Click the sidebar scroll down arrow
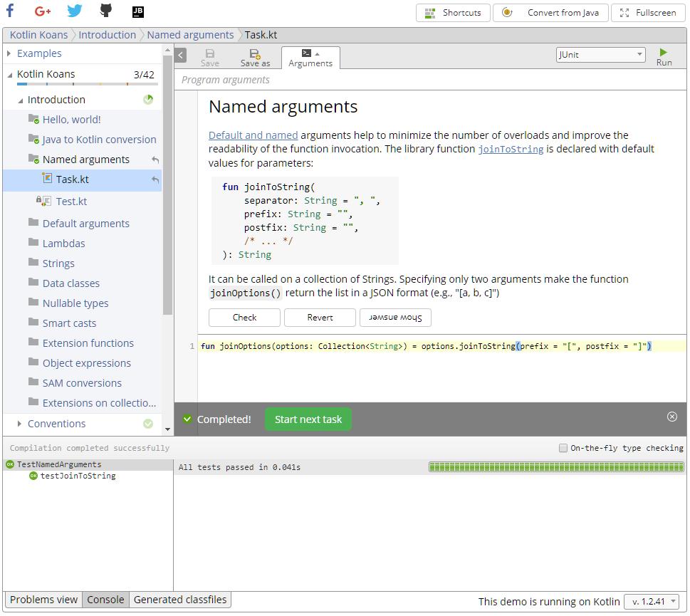The height and width of the screenshot is (616, 690). 167,429
